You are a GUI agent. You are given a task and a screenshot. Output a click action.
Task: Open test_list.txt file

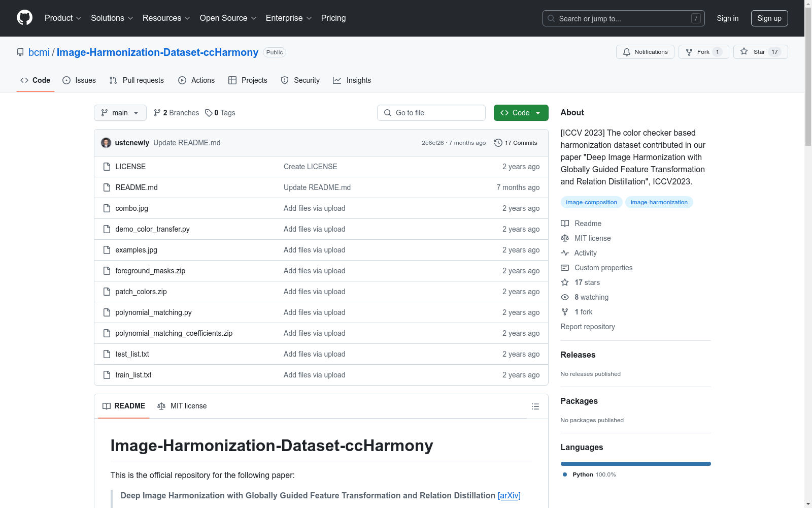click(132, 354)
